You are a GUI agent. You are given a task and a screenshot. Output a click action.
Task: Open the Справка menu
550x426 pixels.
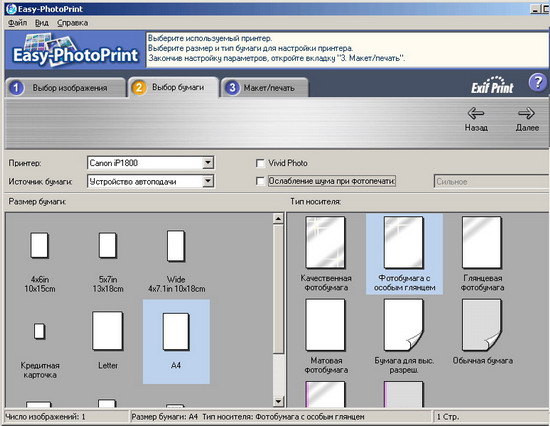pos(73,23)
